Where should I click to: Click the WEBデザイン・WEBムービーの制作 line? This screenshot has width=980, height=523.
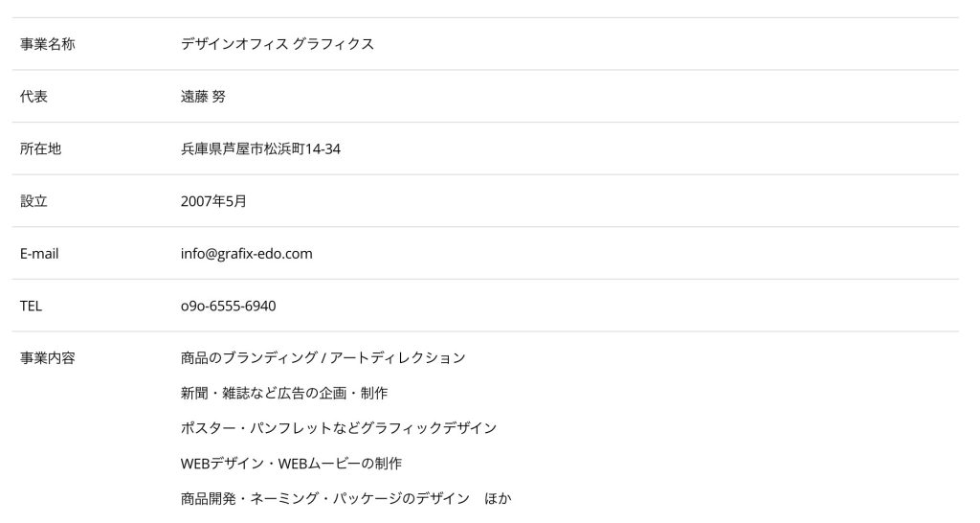(x=291, y=464)
